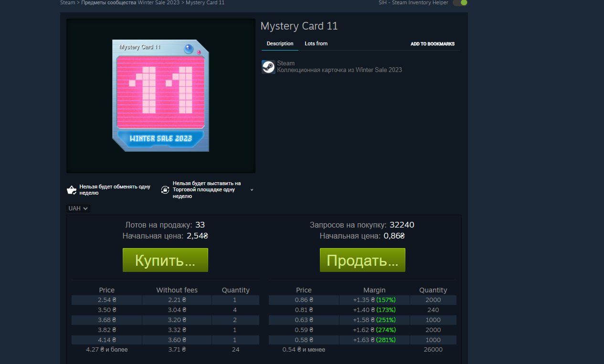
Task: Open the Steam breadcrumb link
Action: click(x=67, y=3)
